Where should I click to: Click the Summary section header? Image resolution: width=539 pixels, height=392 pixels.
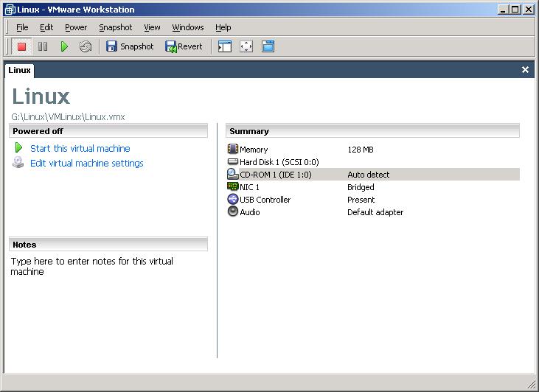pyautogui.click(x=372, y=131)
